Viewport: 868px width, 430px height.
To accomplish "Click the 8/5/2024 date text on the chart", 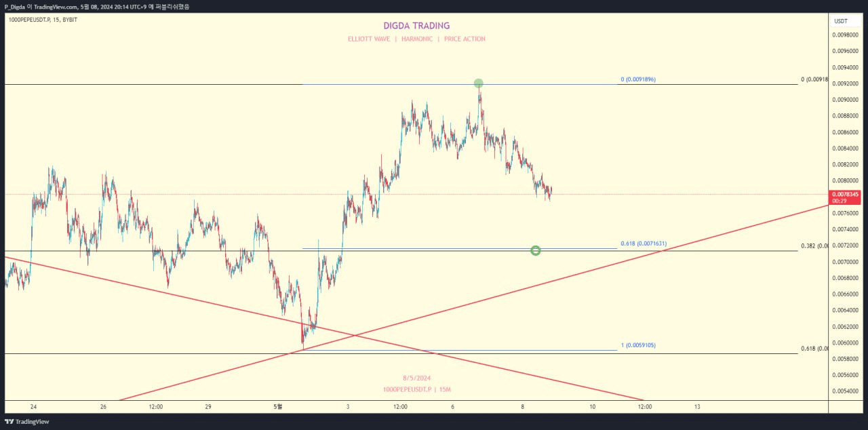I will 416,378.
